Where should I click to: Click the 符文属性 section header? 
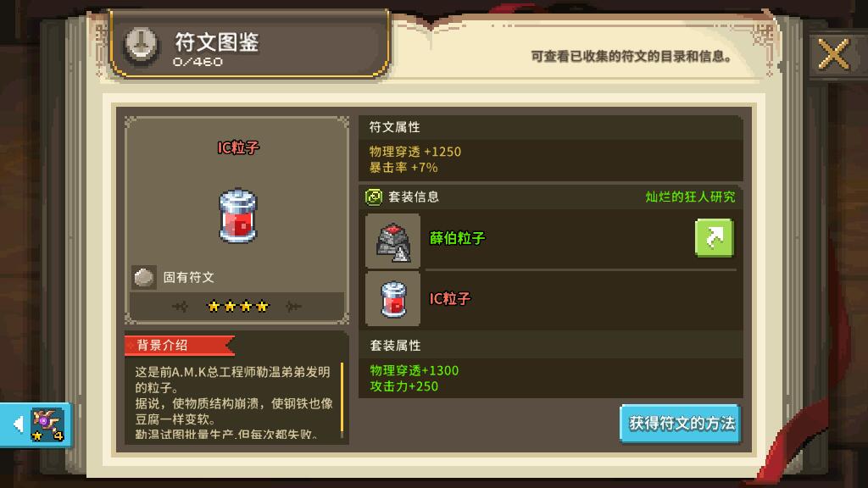pyautogui.click(x=395, y=127)
